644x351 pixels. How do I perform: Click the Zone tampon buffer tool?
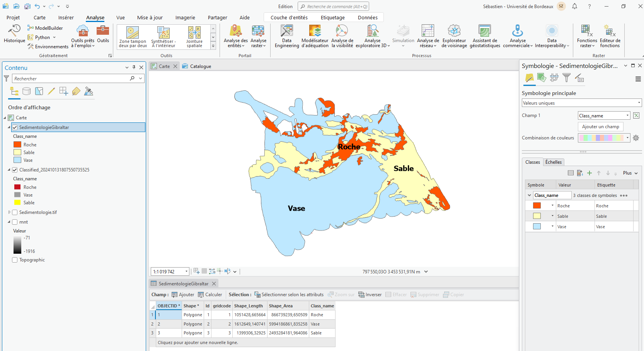(133, 37)
